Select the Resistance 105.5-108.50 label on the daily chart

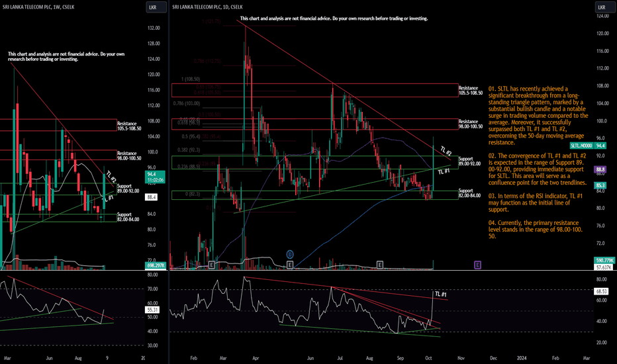click(470, 91)
